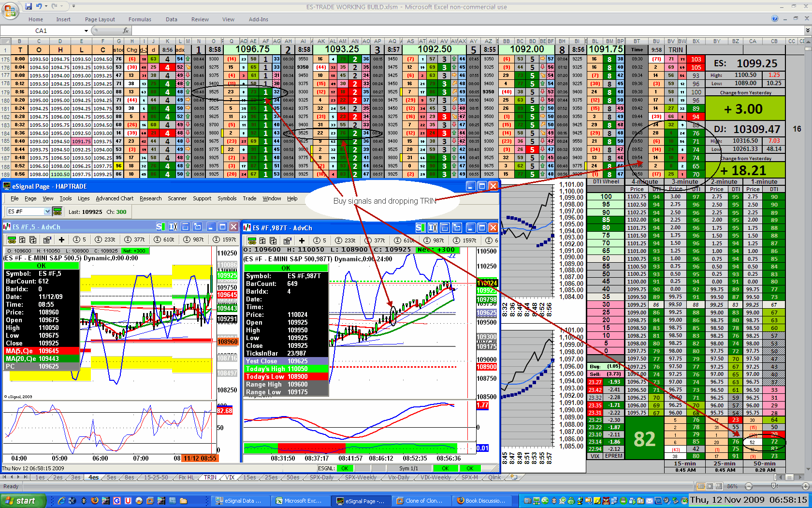Select crosshair plus tool in ES #F,5 chart
812x508 pixels.
point(61,239)
